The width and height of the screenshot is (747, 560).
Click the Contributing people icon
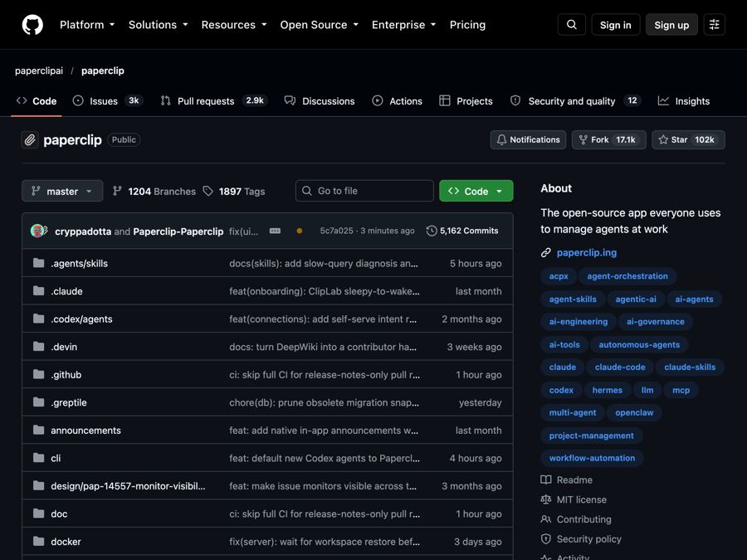(546, 519)
